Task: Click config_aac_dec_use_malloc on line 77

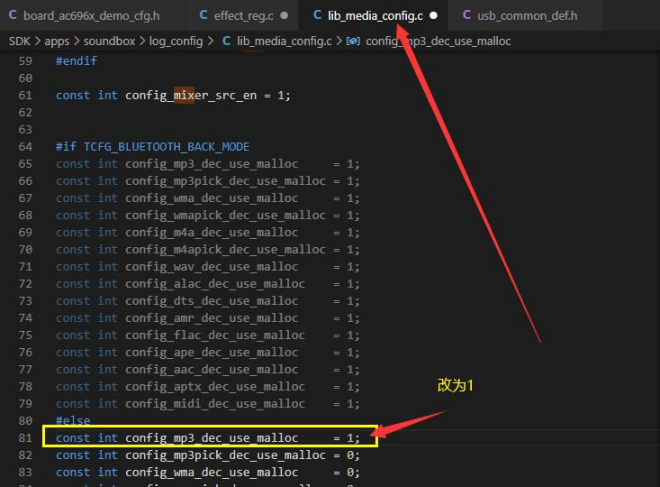Action: [212, 370]
